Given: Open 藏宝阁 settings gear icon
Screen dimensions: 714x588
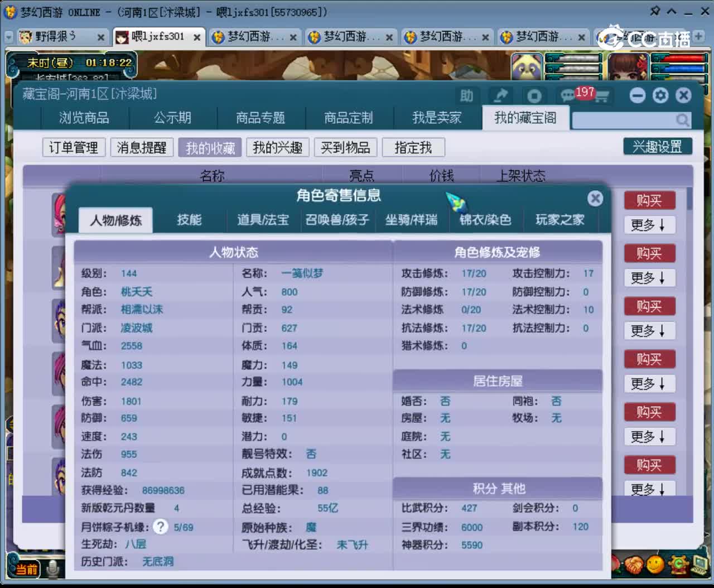Looking at the screenshot, I should [660, 95].
